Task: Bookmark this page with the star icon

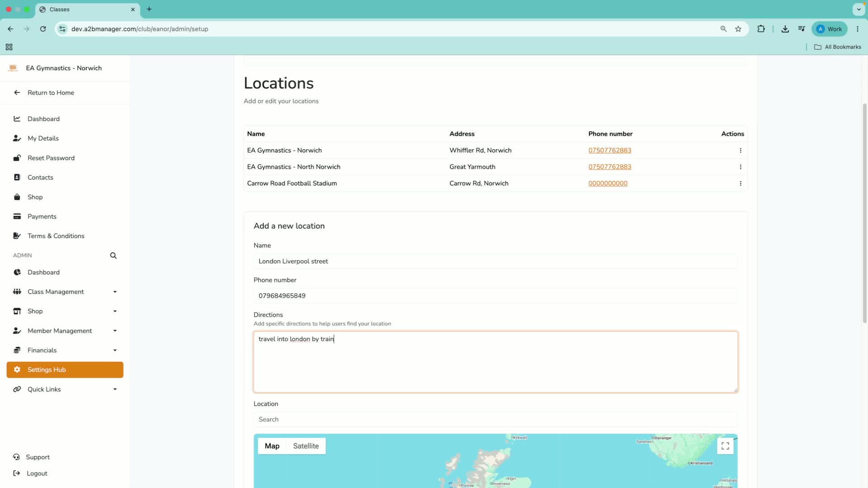Action: pyautogui.click(x=738, y=29)
